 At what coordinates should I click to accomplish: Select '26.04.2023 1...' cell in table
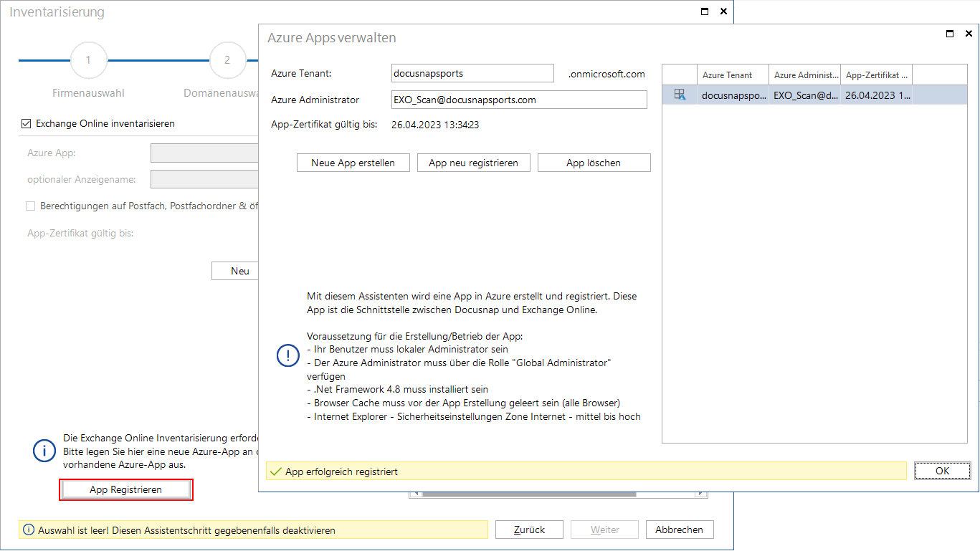pos(876,95)
